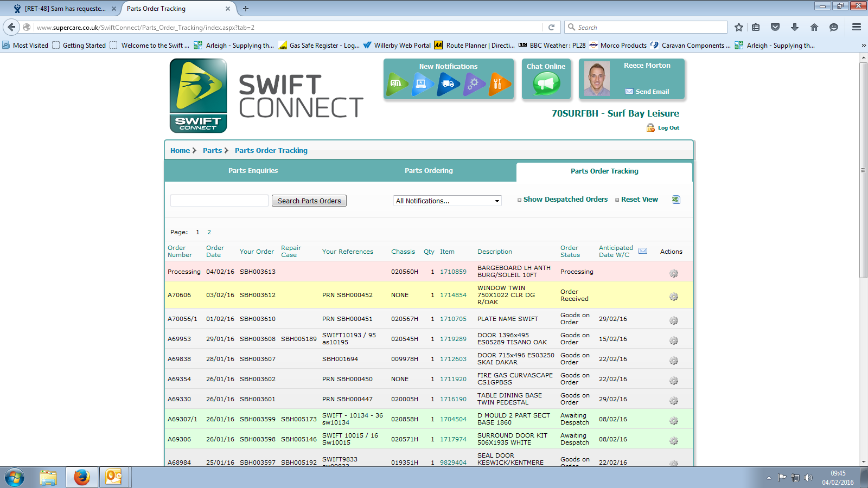This screenshot has height=488, width=868.
Task: Click the Search Parts Orders button
Action: tap(309, 201)
